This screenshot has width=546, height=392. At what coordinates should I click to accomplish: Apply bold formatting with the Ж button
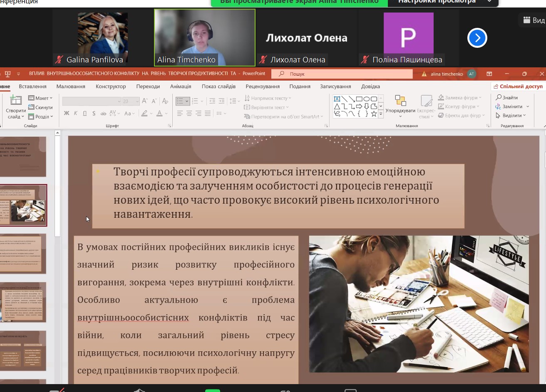pyautogui.click(x=67, y=113)
